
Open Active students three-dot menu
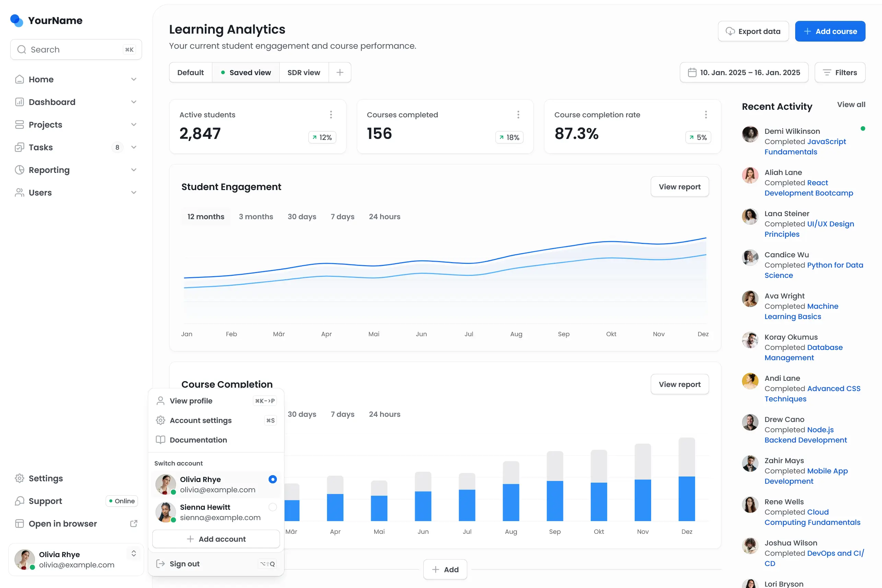point(331,115)
